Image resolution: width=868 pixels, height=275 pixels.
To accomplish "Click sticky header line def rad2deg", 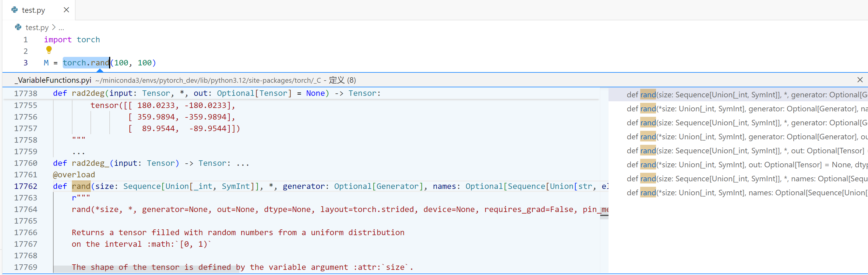I will coord(216,93).
